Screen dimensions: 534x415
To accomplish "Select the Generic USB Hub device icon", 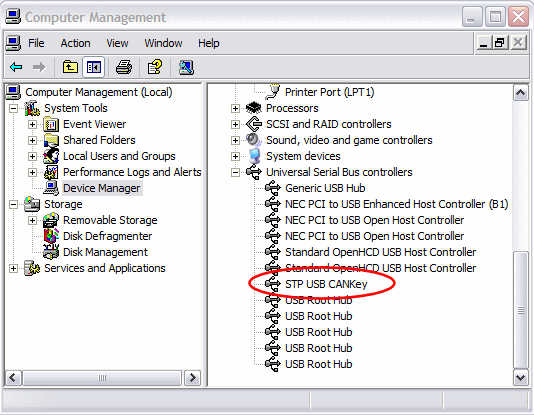I will (x=272, y=188).
